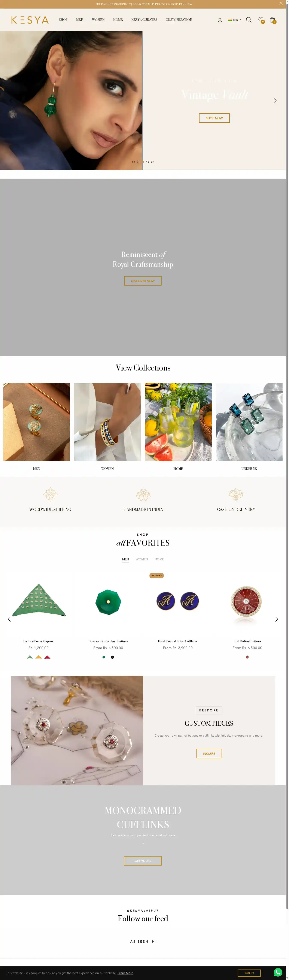This screenshot has height=980, width=289.
Task: Click the DISCOVER NOW button
Action: (143, 281)
